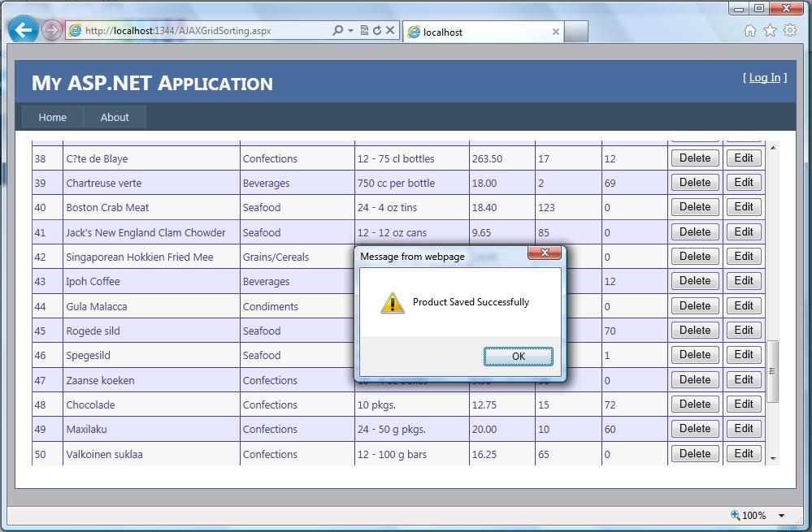The height and width of the screenshot is (532, 812).
Task: Switch to the About navigation tab
Action: point(114,116)
